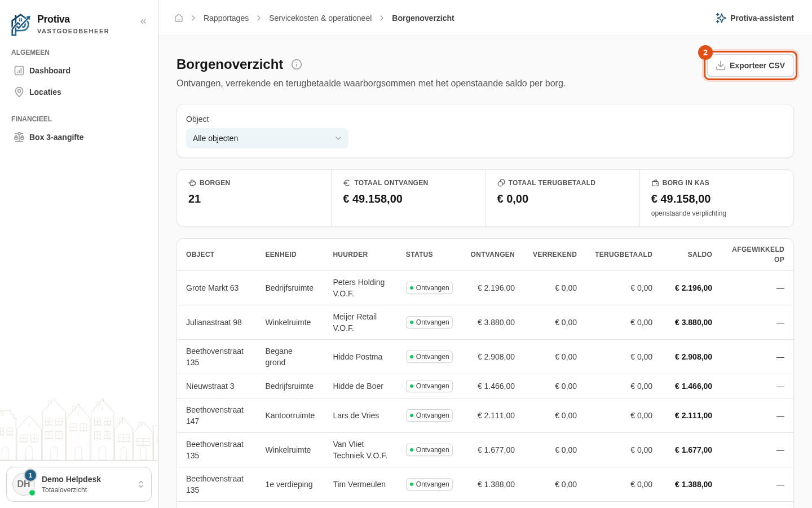This screenshot has height=508, width=812.
Task: Click Beethovenstraat 147 object cell
Action: click(215, 415)
